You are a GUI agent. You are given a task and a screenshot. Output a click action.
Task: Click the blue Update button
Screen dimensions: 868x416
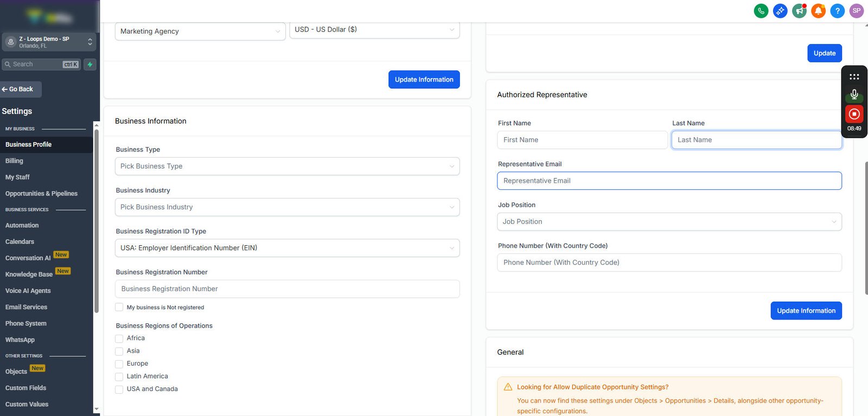coord(825,53)
